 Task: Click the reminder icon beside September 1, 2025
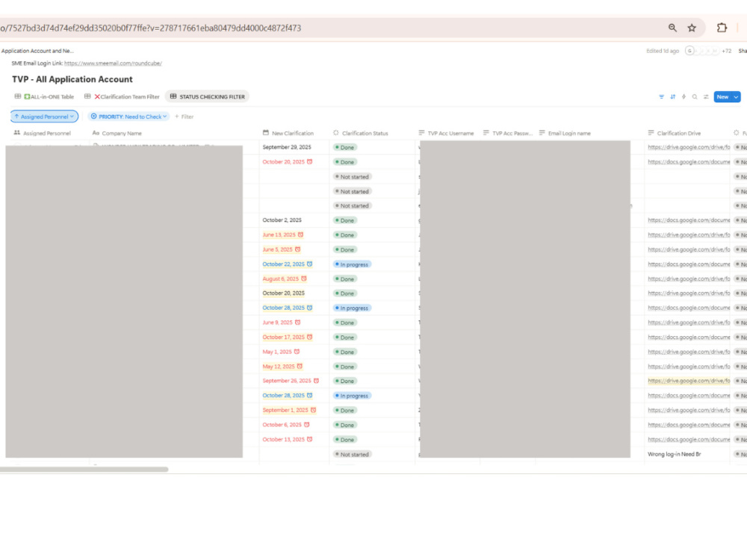pyautogui.click(x=314, y=410)
